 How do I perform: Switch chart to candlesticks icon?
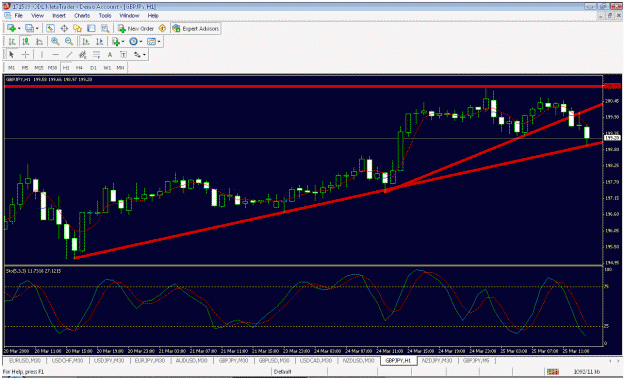pyautogui.click(x=26, y=41)
